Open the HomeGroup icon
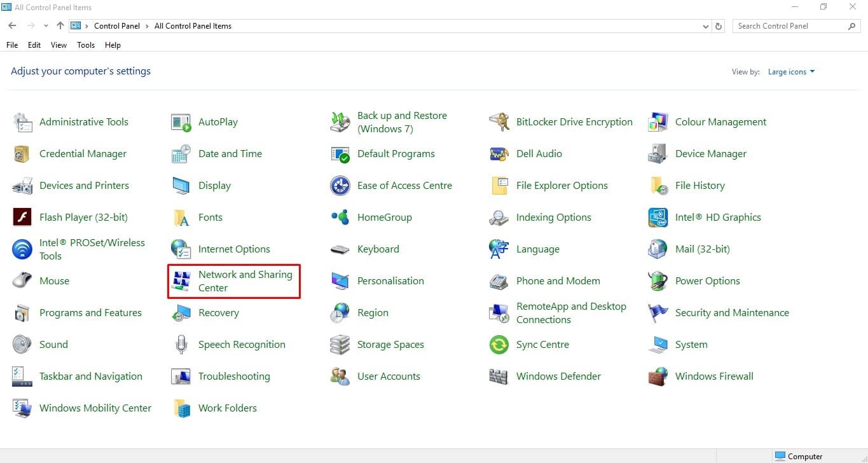The image size is (868, 463). tap(340, 218)
